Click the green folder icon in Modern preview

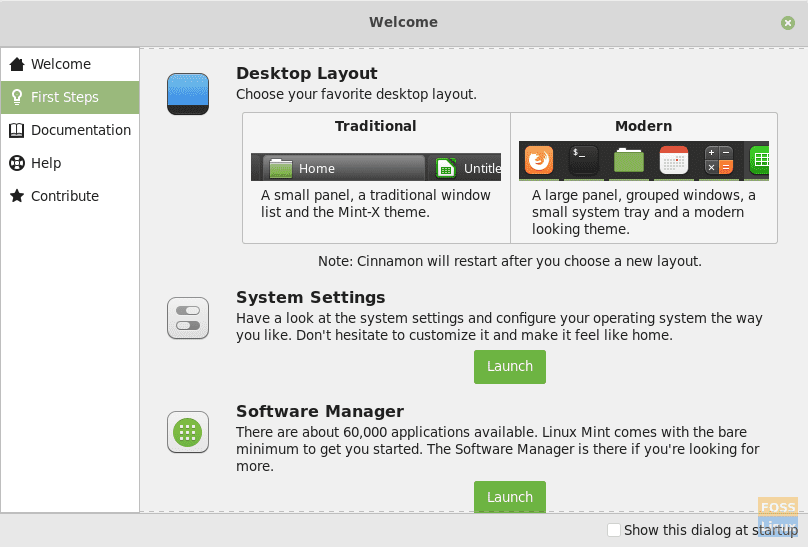[629, 160]
